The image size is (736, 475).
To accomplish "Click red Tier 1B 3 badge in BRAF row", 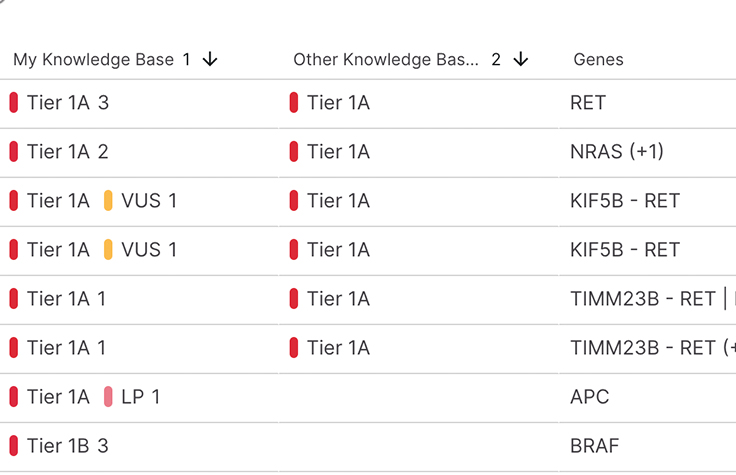I will coord(59,446).
